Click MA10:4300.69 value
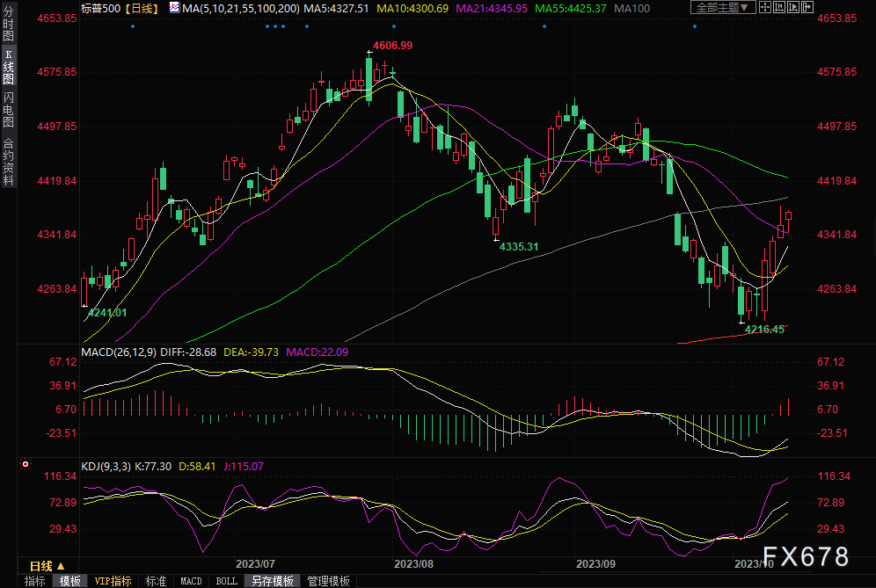The height and width of the screenshot is (588, 876). [x=412, y=9]
